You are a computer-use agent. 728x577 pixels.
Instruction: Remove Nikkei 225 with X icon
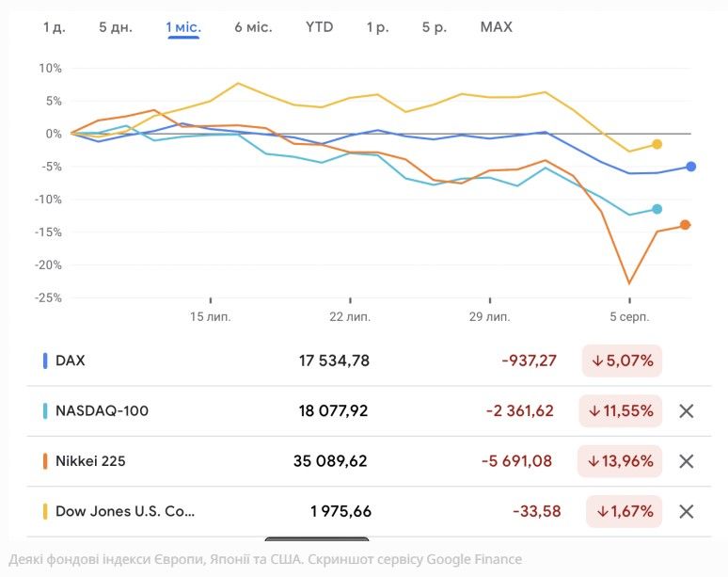[687, 461]
